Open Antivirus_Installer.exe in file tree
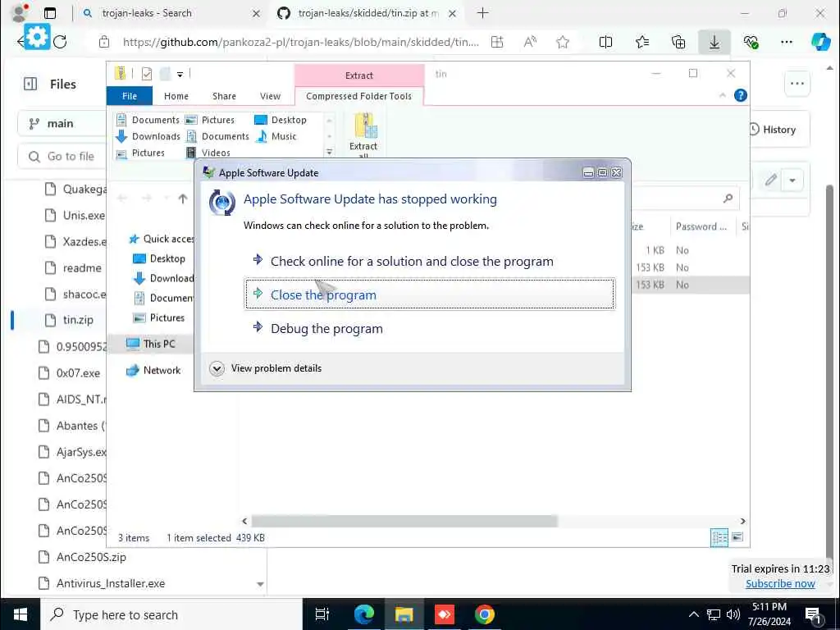The image size is (840, 630). (x=102, y=583)
